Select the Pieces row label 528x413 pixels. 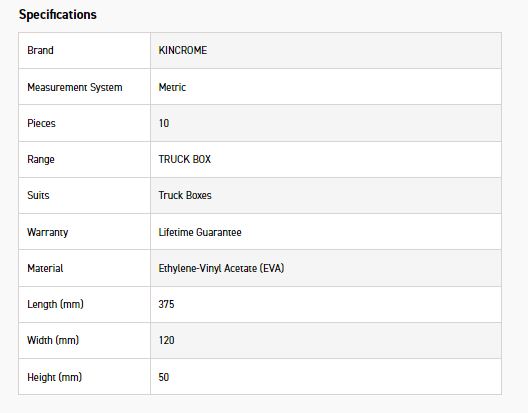(41, 123)
